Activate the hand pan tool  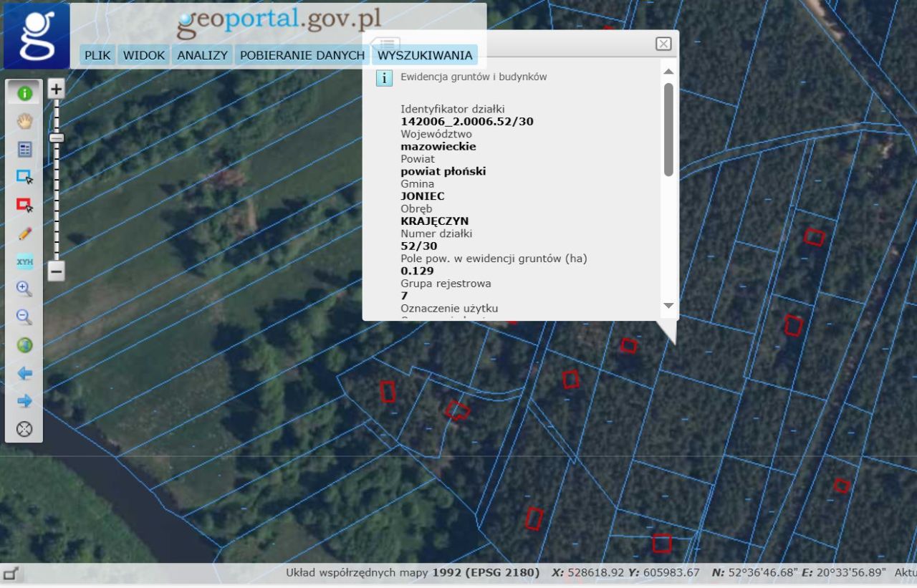[24, 121]
